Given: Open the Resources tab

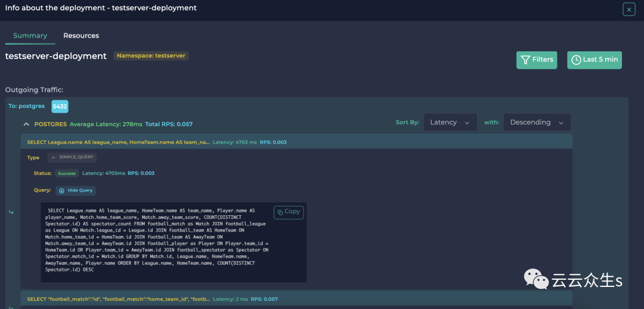Looking at the screenshot, I should [x=81, y=36].
